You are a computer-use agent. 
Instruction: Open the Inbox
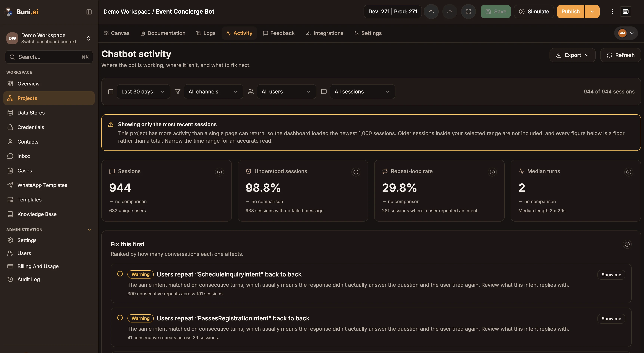(49, 156)
